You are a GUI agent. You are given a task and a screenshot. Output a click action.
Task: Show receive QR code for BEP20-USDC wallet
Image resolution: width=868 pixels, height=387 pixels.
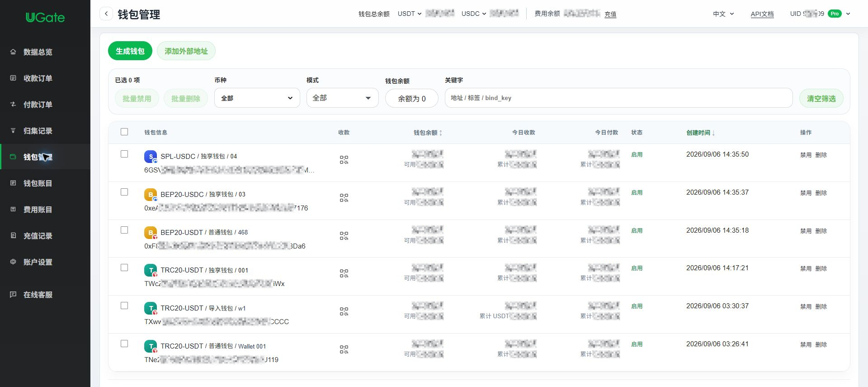coord(344,198)
